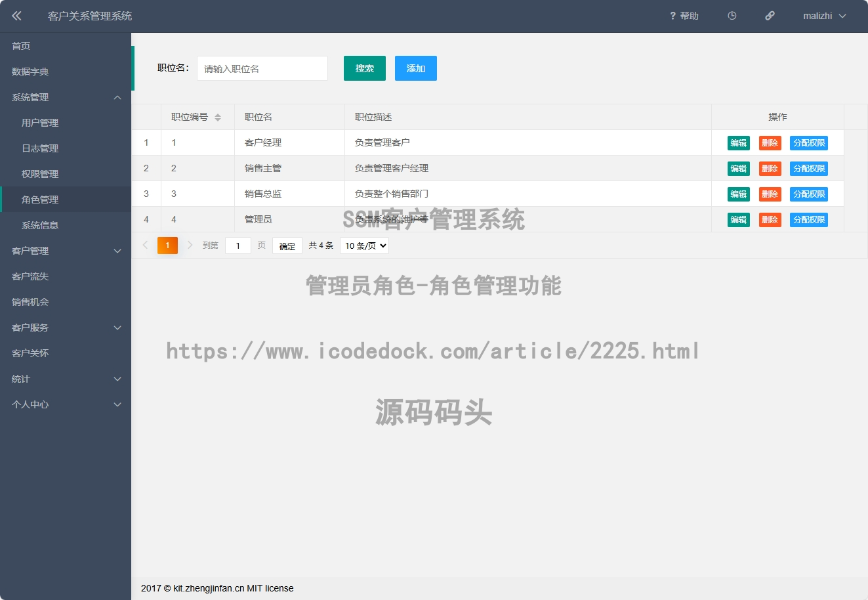
Task: Open 客户关怀 in sidebar
Action: click(x=66, y=353)
